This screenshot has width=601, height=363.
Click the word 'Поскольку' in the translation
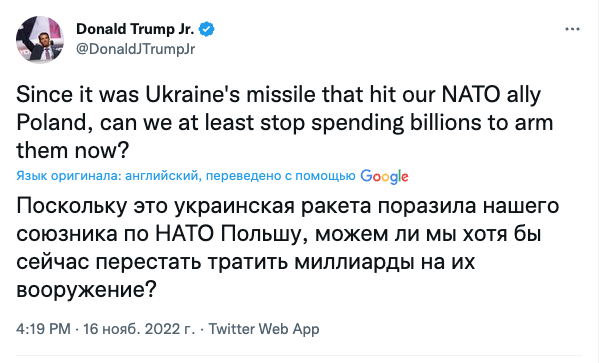coord(71,206)
